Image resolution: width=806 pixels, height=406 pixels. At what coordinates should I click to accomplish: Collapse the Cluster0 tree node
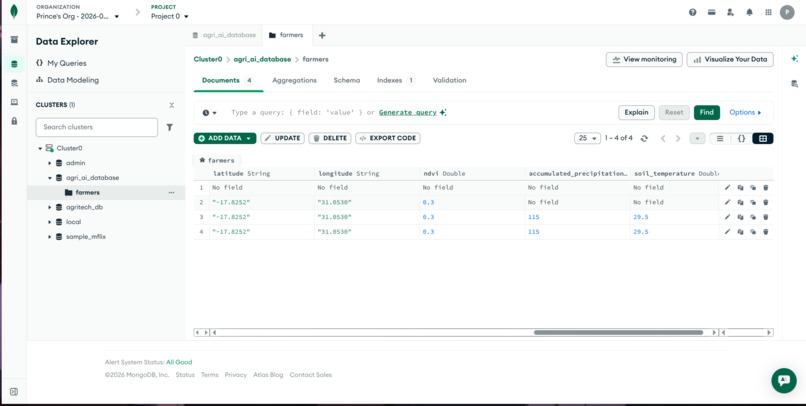40,149
